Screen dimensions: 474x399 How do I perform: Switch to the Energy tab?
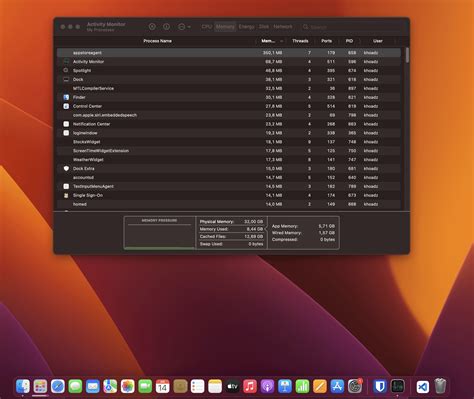tap(246, 27)
